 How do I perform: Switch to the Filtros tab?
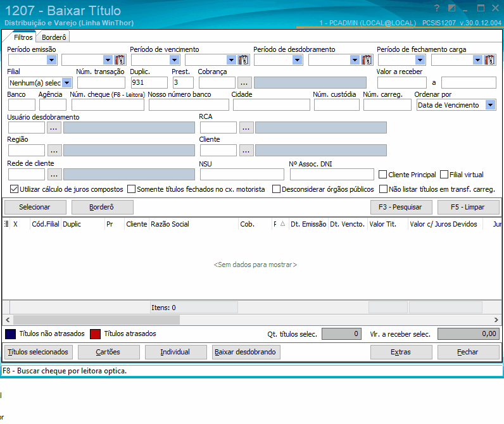(x=23, y=37)
